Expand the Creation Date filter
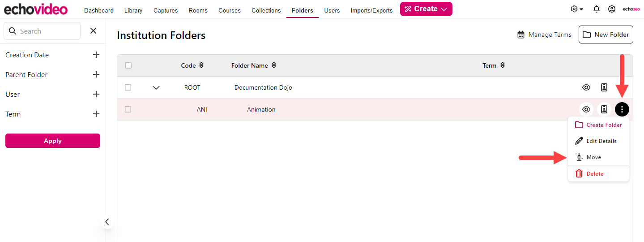 (96, 55)
